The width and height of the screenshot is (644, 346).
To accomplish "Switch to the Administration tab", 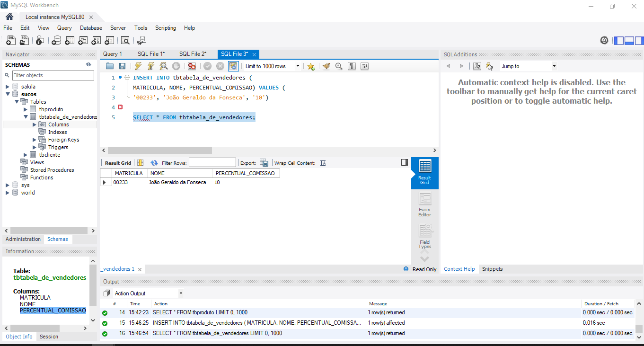I will click(23, 239).
